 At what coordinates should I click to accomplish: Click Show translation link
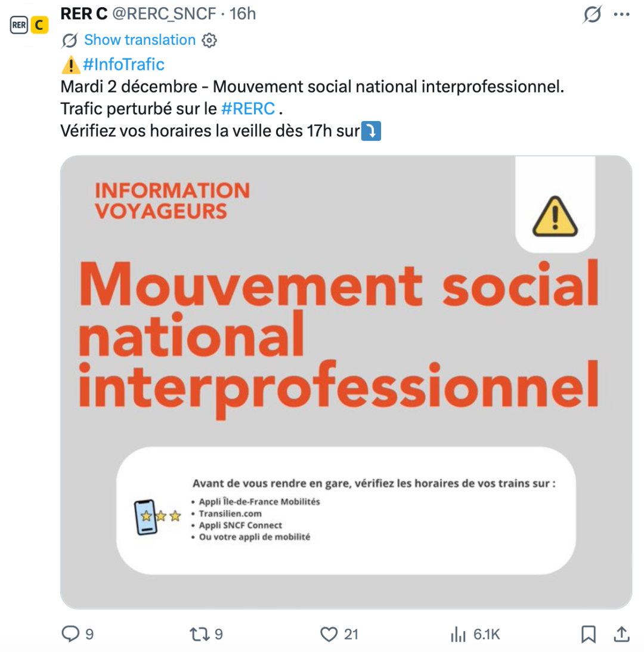[140, 40]
